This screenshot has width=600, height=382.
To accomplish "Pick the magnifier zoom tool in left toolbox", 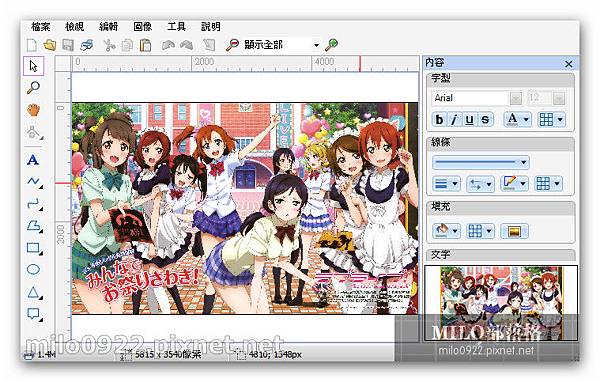I will pos(34,88).
